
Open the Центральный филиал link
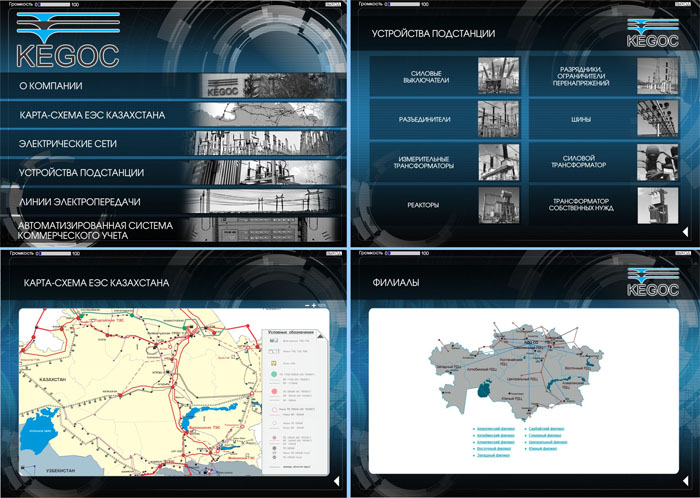coord(548,442)
